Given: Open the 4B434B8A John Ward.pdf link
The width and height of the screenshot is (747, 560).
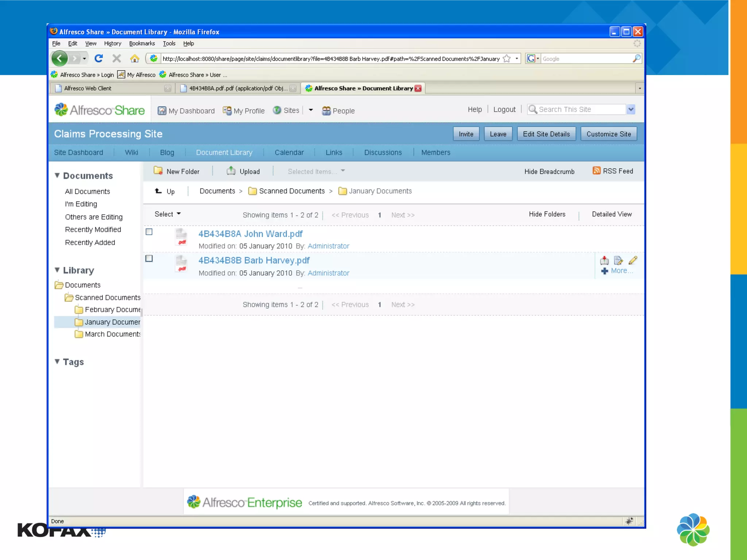Looking at the screenshot, I should pyautogui.click(x=250, y=234).
